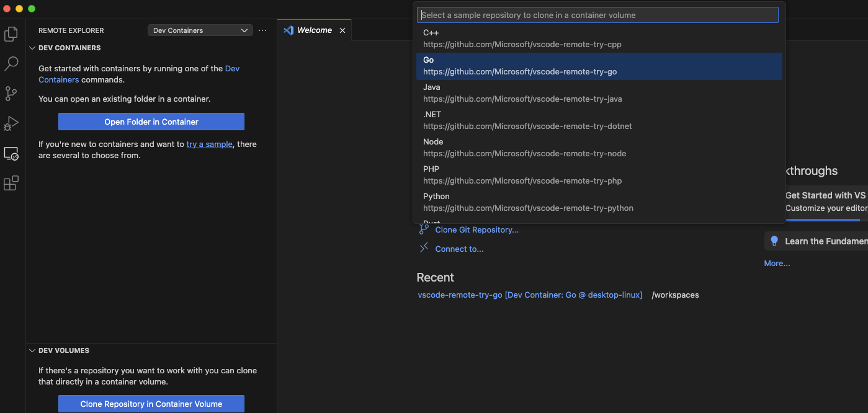The image size is (868, 413).
Task: Open the Explorer view icon
Action: (11, 34)
